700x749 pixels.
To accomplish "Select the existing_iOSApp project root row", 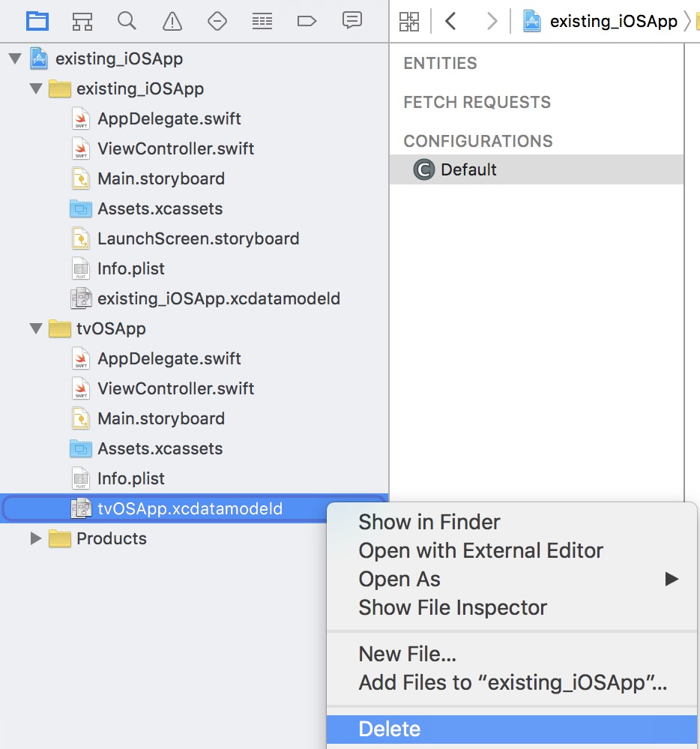I will [194, 58].
